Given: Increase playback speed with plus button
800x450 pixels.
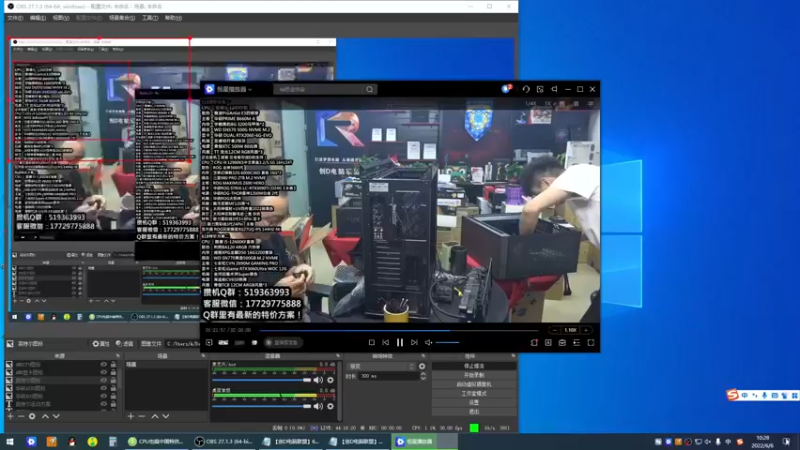Looking at the screenshot, I should point(586,330).
